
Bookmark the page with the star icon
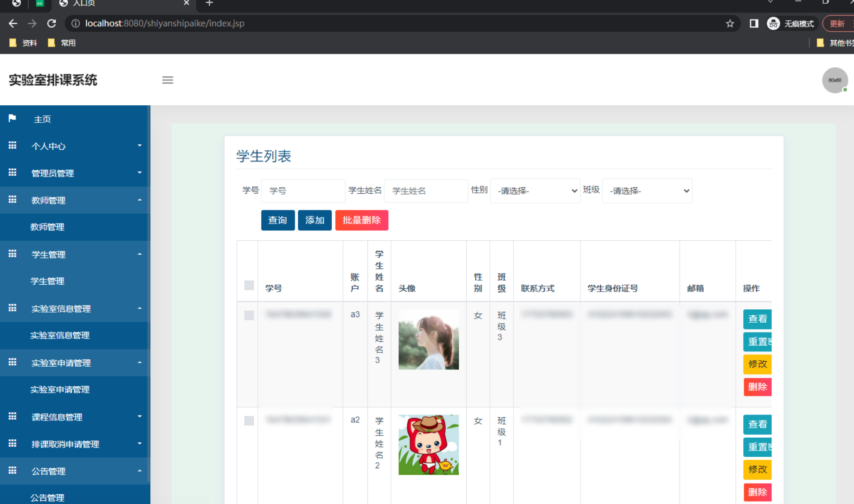730,23
